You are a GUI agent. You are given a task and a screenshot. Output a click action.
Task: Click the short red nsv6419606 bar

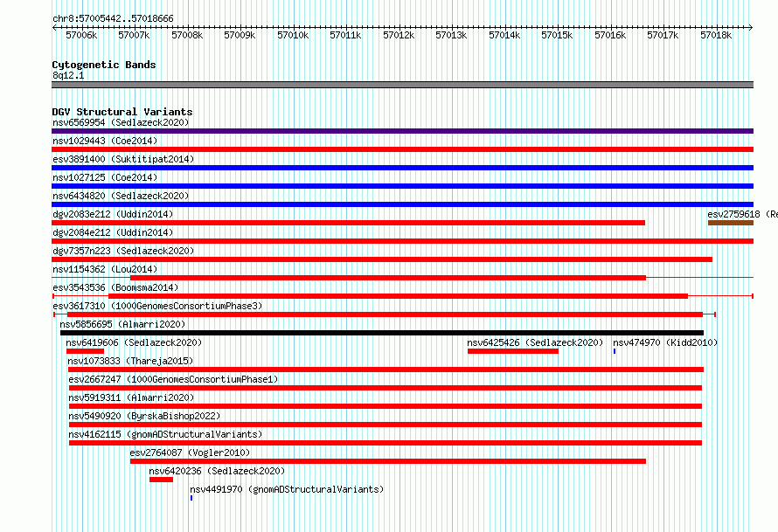[85, 351]
